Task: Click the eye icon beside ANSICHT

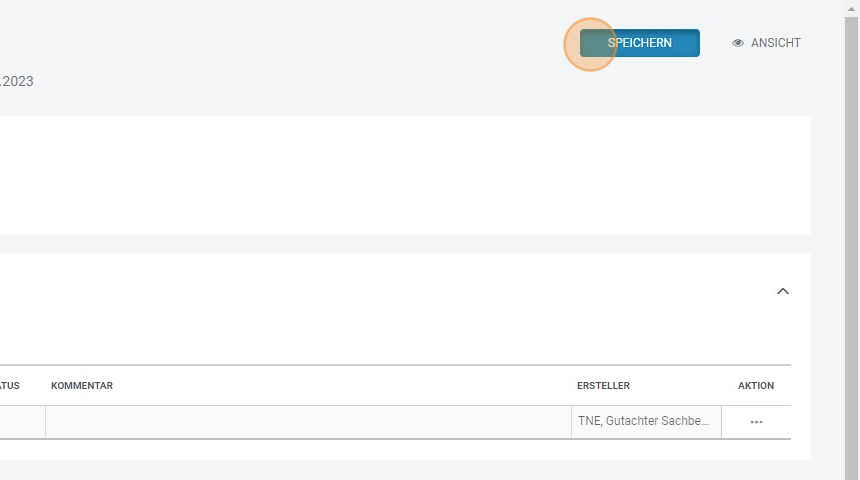Action: tap(738, 43)
